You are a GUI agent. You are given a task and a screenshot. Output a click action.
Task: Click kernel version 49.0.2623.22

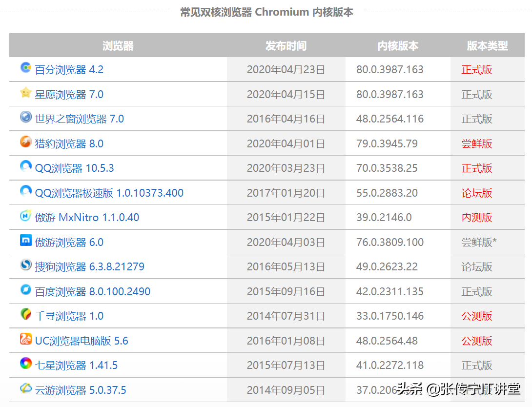click(x=387, y=266)
